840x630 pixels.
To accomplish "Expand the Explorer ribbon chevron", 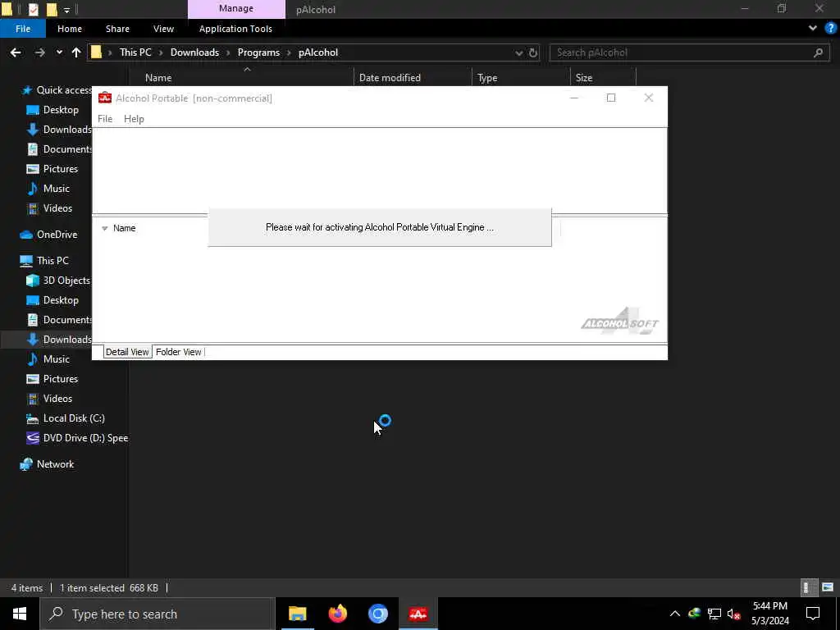I will [813, 29].
